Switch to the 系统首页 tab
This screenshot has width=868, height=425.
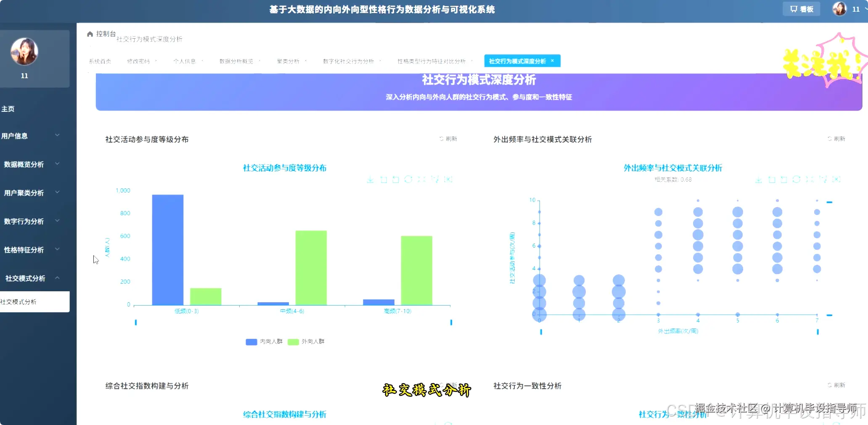[x=100, y=61]
